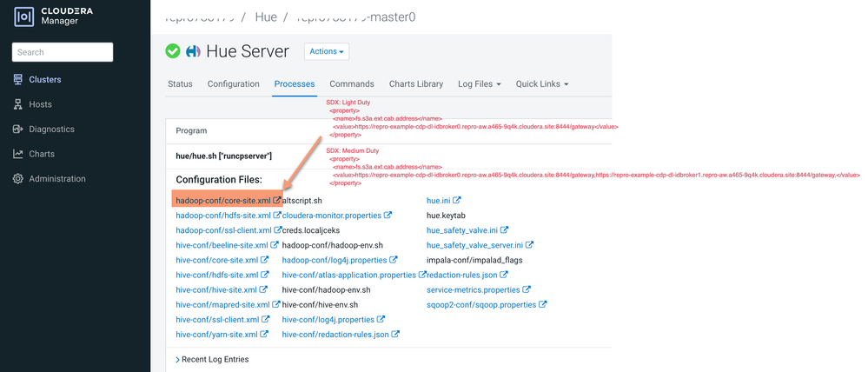Open hue_safety_valve.ini link
Viewport: 868px width, 372px height.
[x=463, y=229]
